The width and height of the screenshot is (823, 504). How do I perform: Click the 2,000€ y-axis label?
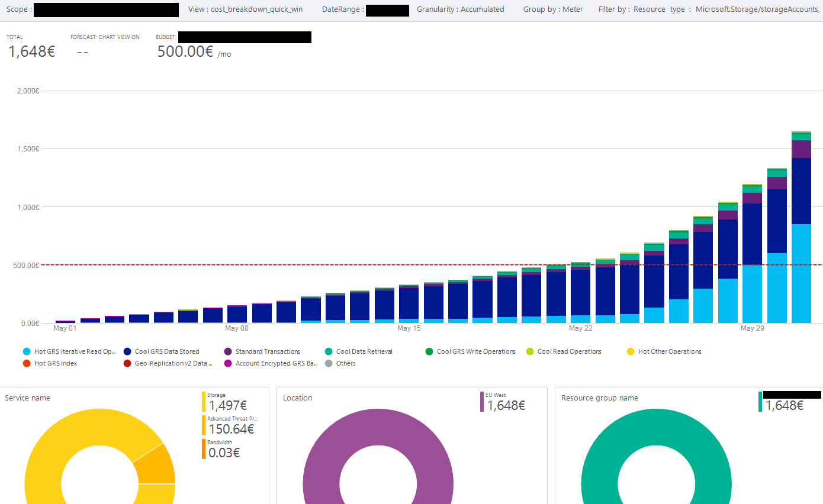point(28,91)
